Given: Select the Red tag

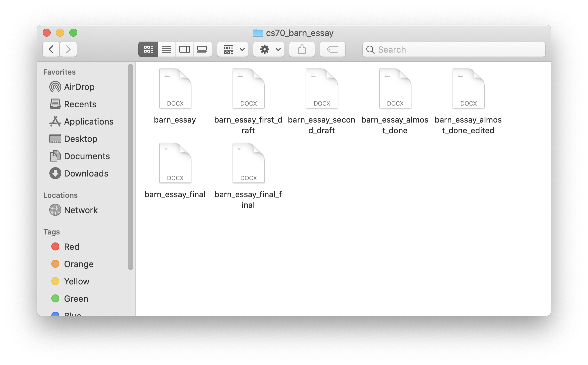Looking at the screenshot, I should click(71, 246).
